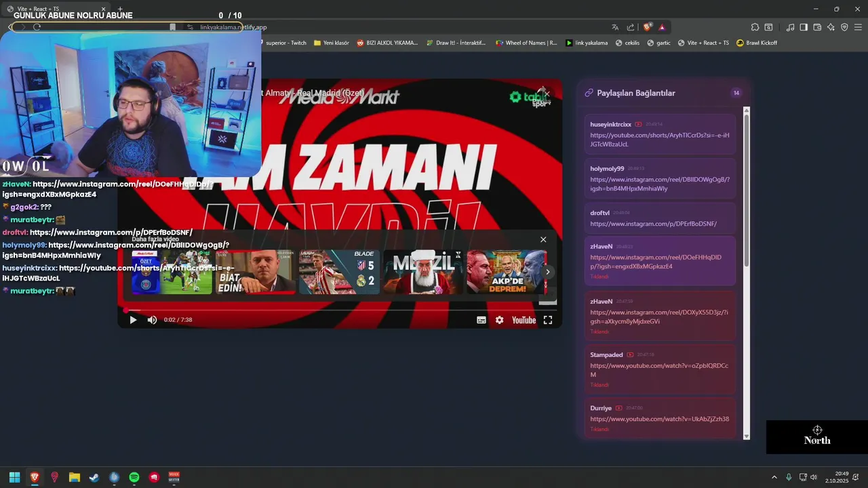This screenshot has height=488, width=868.
Task: Open the taskbar volume speaker icon
Action: (x=814, y=477)
